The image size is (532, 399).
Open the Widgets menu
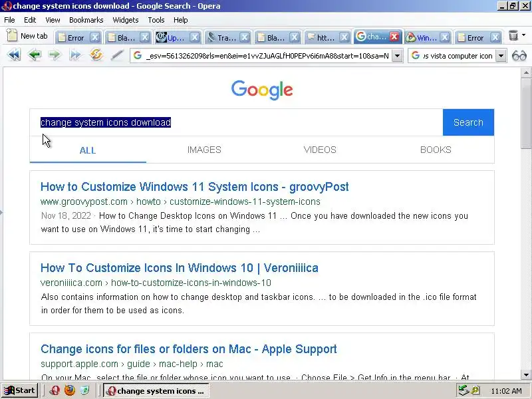coord(126,20)
